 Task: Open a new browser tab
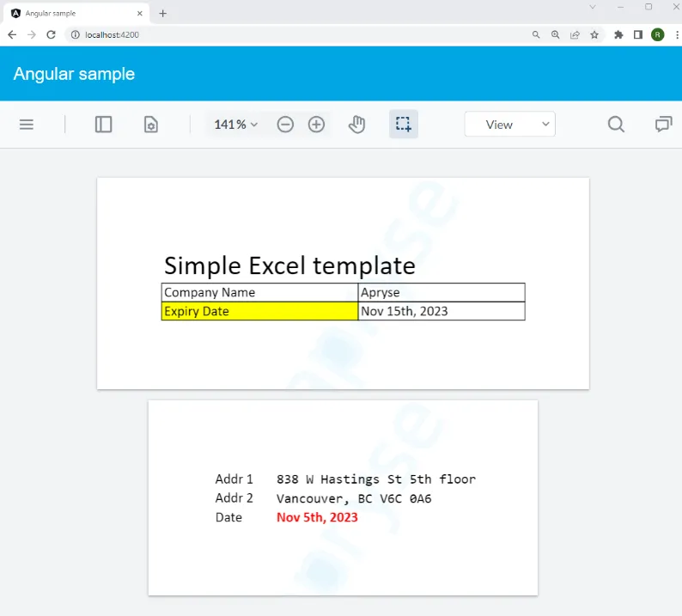click(162, 14)
